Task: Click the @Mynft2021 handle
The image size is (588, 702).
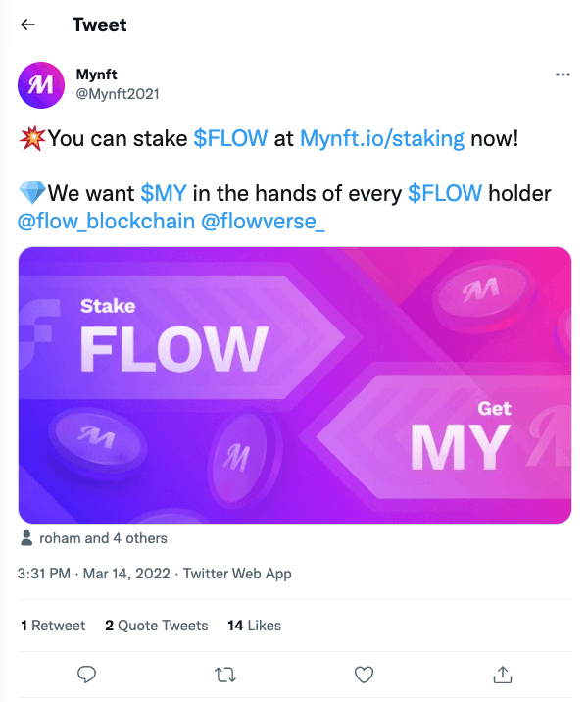Action: click(117, 94)
